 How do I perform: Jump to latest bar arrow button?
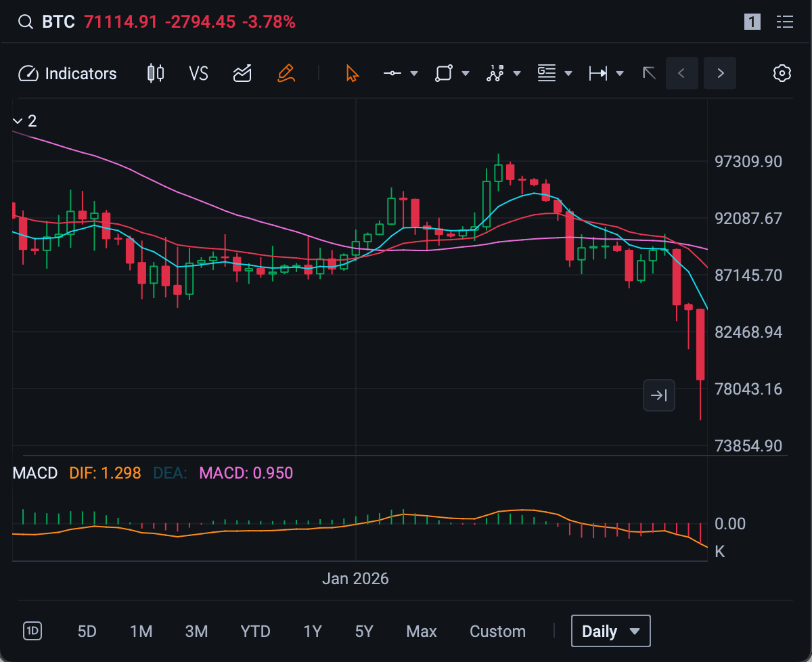[x=658, y=395]
